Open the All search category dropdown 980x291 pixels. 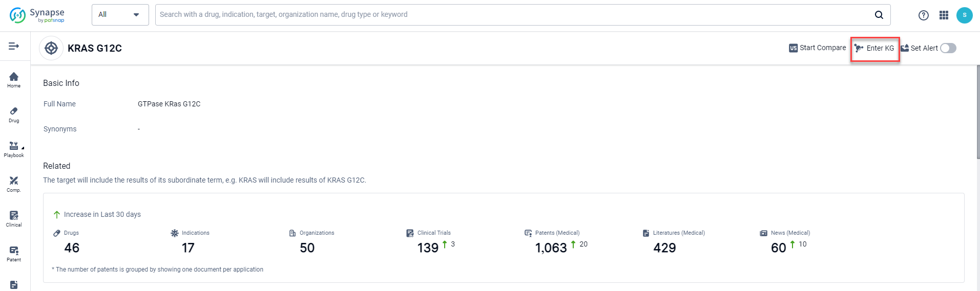tap(120, 15)
